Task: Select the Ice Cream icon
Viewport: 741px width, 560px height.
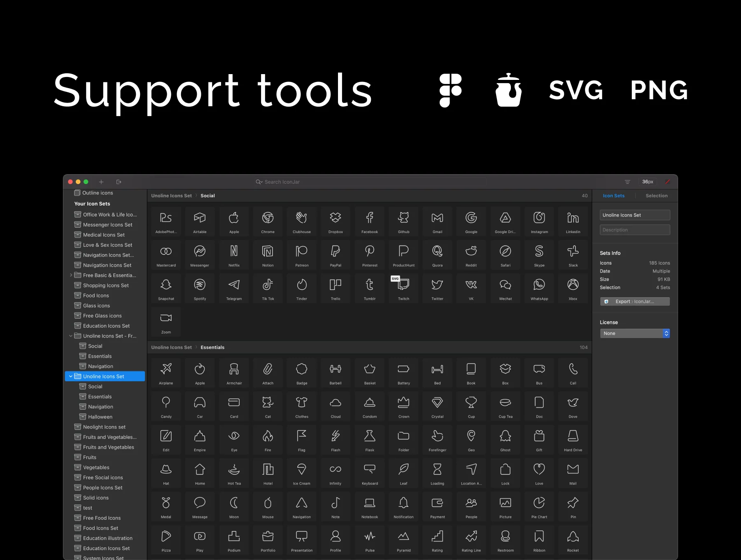Action: point(302,473)
